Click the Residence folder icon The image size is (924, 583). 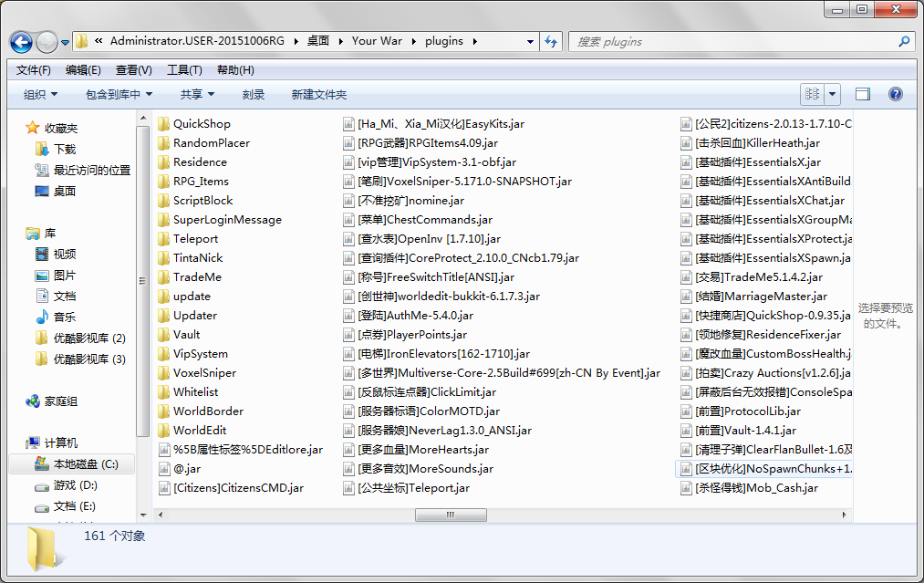(164, 162)
